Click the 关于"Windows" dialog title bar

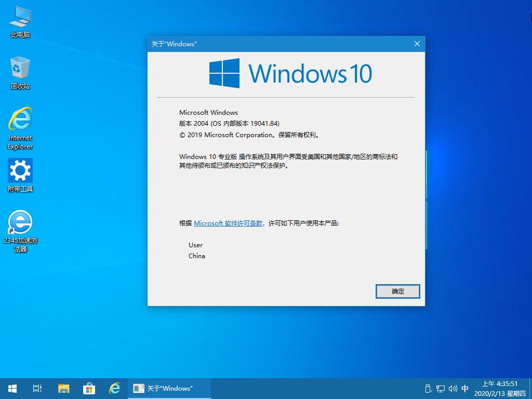278,44
